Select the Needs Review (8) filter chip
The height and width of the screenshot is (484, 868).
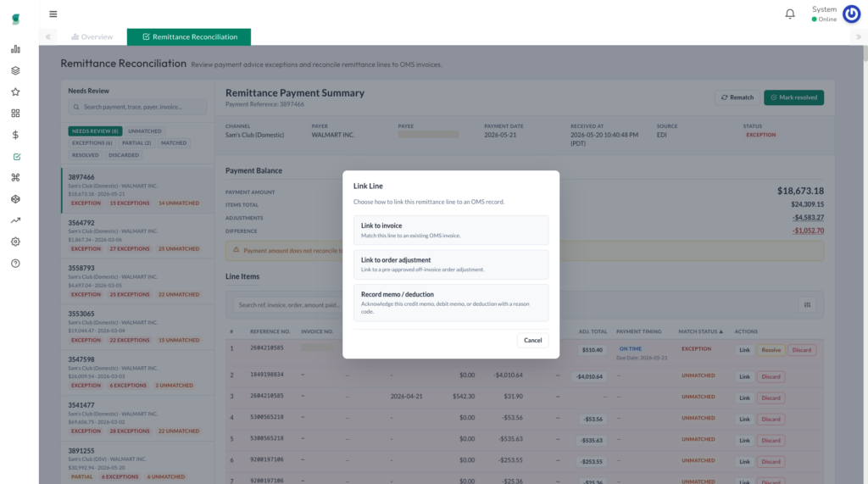click(95, 131)
